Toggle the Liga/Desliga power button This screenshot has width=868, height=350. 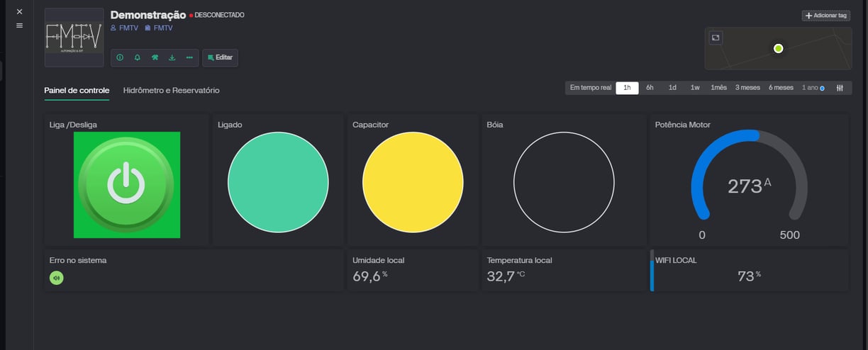tap(126, 184)
